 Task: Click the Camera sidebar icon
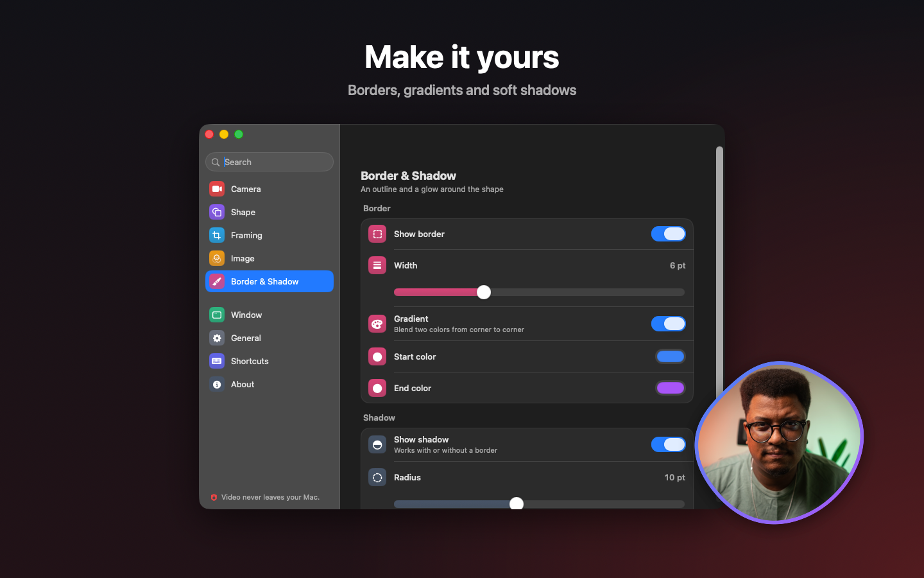[x=217, y=189]
